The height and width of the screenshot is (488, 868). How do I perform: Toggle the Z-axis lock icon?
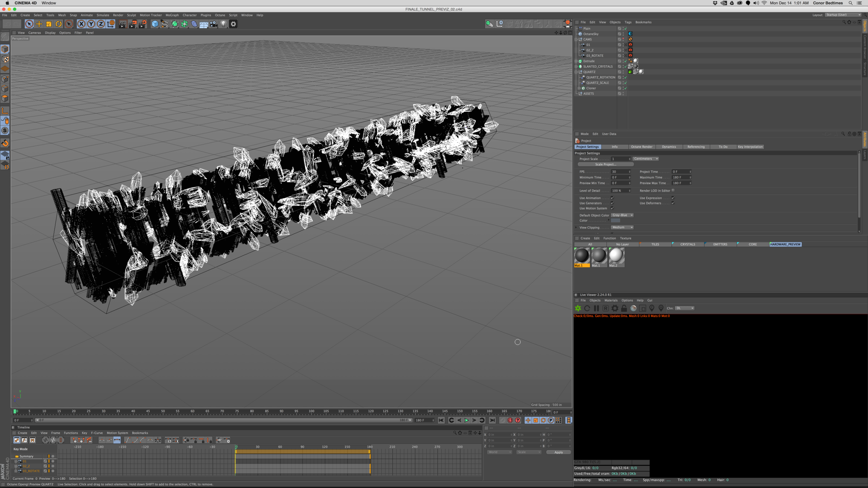(101, 24)
